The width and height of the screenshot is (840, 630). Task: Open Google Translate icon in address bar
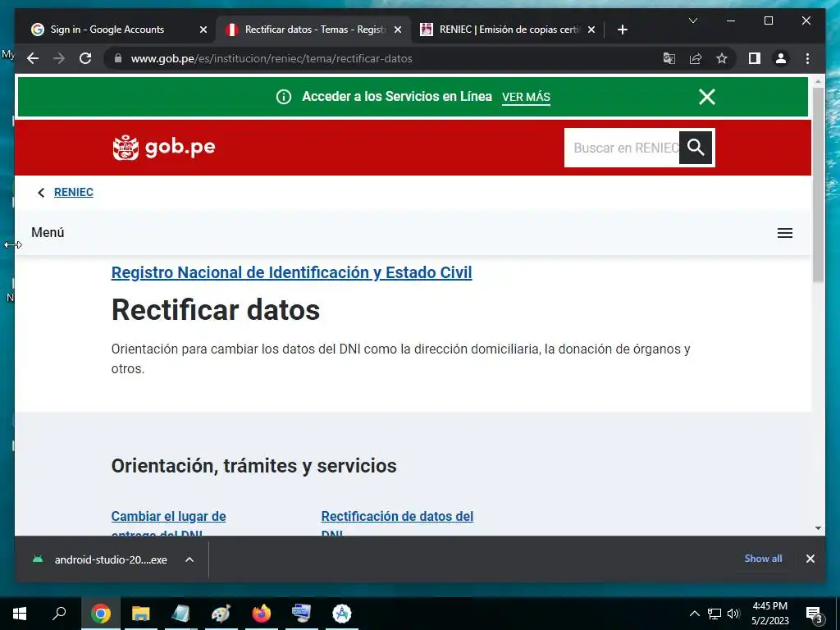[669, 58]
